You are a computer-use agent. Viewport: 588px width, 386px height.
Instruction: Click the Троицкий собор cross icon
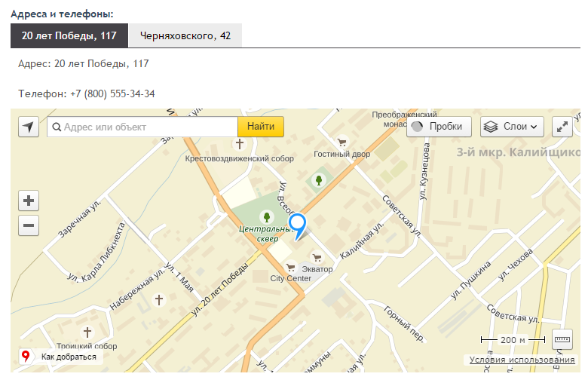[x=87, y=332]
